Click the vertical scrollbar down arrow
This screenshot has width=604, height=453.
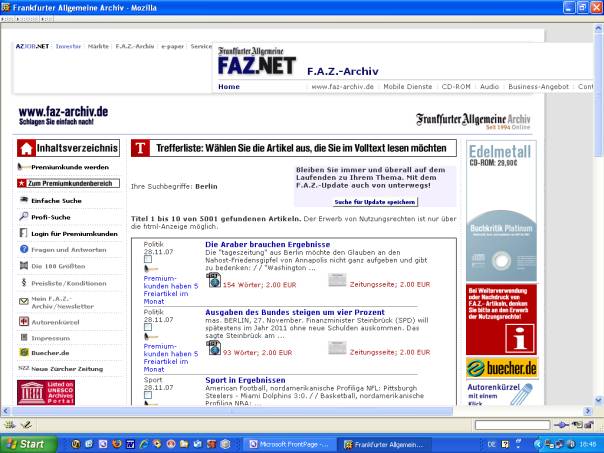[599, 400]
